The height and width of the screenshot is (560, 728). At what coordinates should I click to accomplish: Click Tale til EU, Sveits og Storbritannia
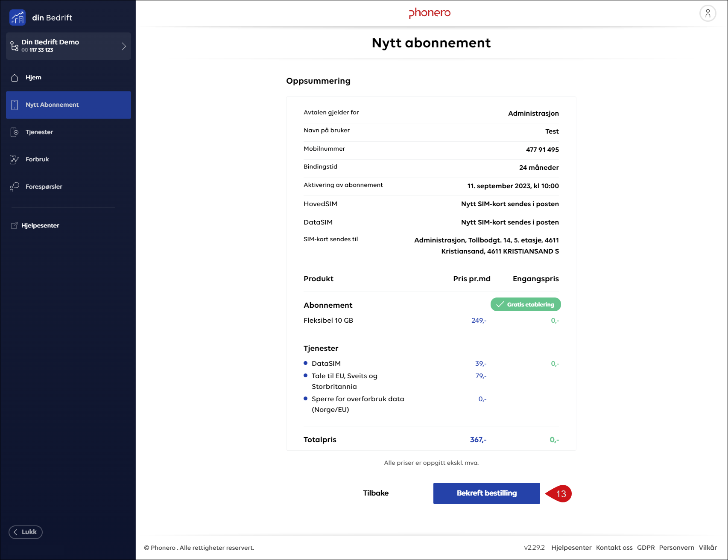point(345,381)
